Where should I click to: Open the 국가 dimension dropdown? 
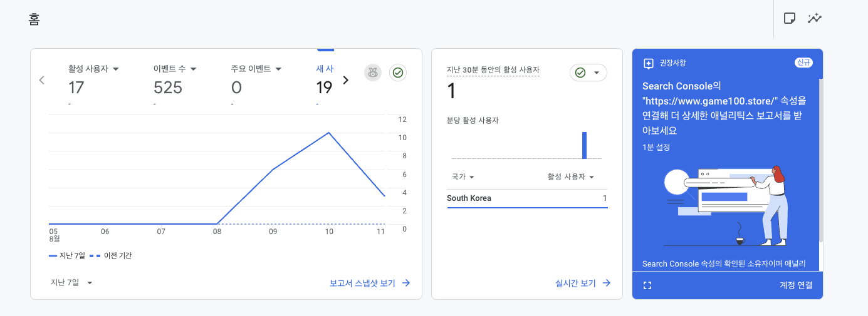(x=463, y=177)
